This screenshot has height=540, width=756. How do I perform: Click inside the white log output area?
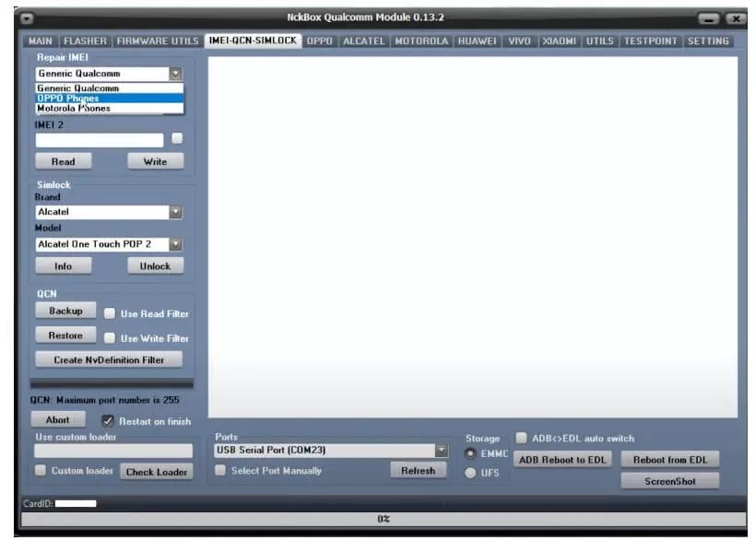point(472,237)
